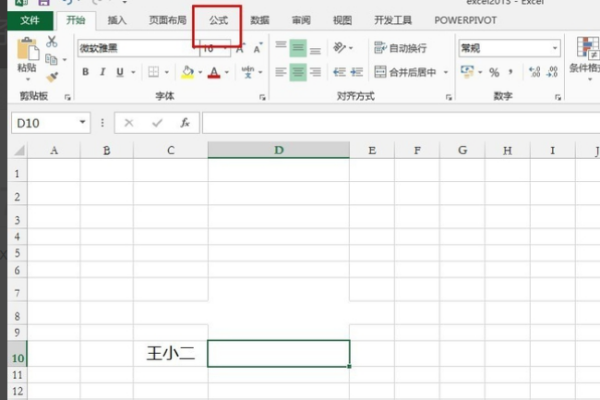Click the Cut scissors icon
This screenshot has height=400, width=600.
[x=52, y=43]
